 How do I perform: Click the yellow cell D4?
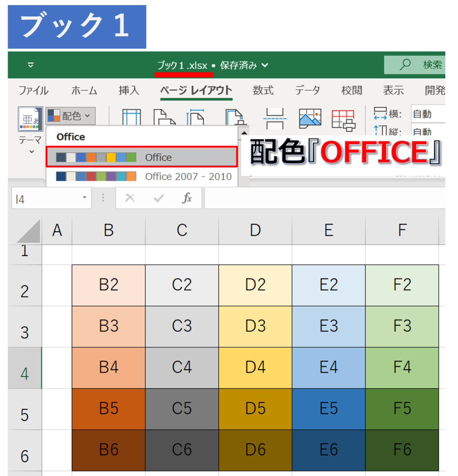(255, 368)
